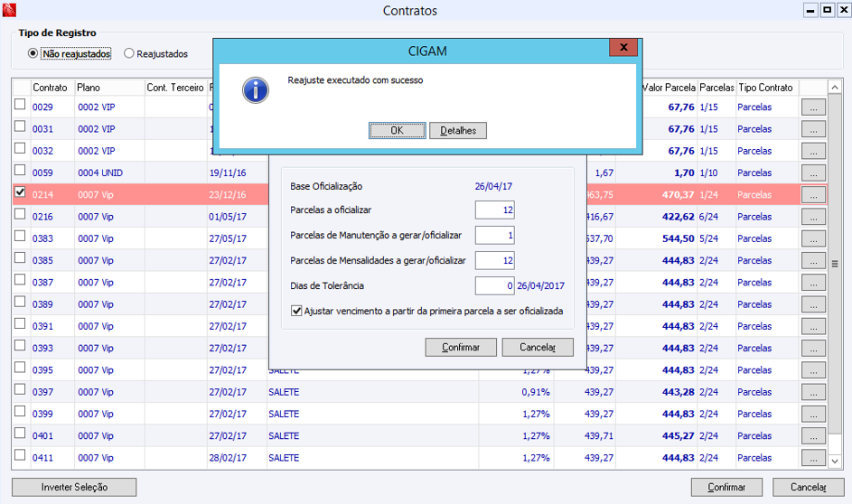Uncheck the checkbox for contract 0214
The image size is (852, 504).
[x=20, y=191]
